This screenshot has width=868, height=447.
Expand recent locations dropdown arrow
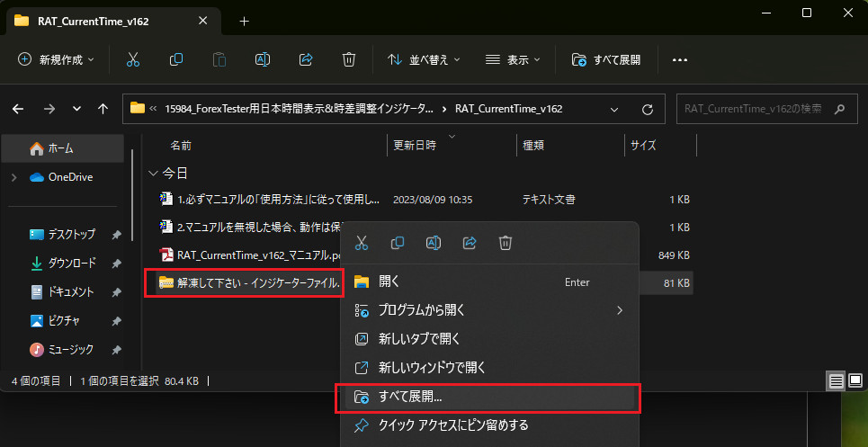point(77,109)
